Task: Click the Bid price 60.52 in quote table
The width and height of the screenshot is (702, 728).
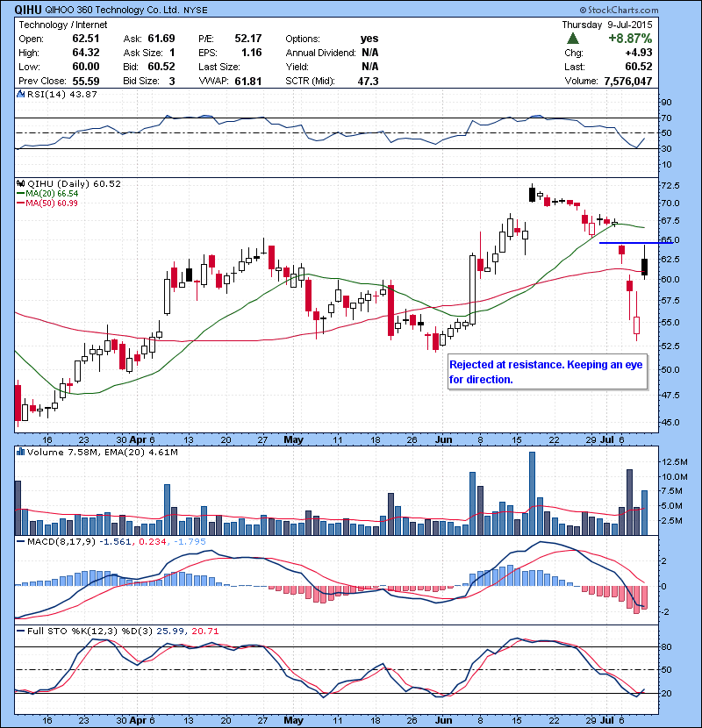Action: point(161,67)
